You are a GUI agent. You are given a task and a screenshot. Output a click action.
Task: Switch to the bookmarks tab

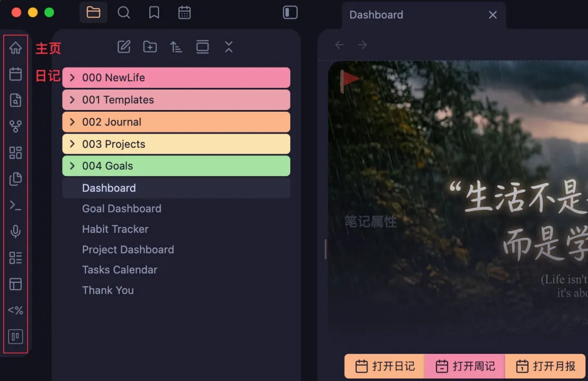point(154,13)
